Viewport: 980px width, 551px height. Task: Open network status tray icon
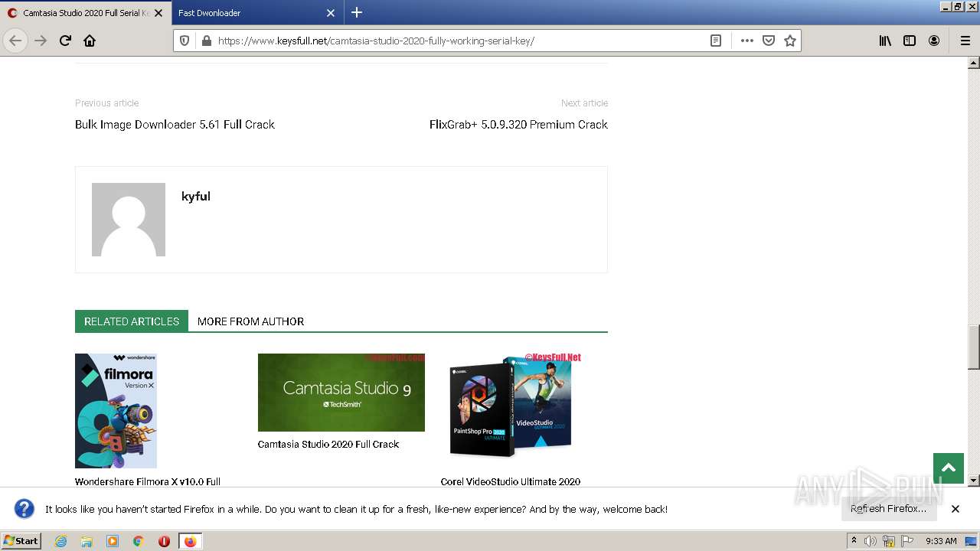pos(889,541)
